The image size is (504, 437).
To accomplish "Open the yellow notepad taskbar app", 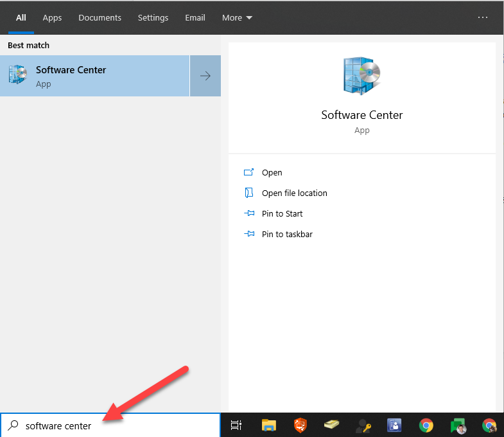I will (x=331, y=425).
